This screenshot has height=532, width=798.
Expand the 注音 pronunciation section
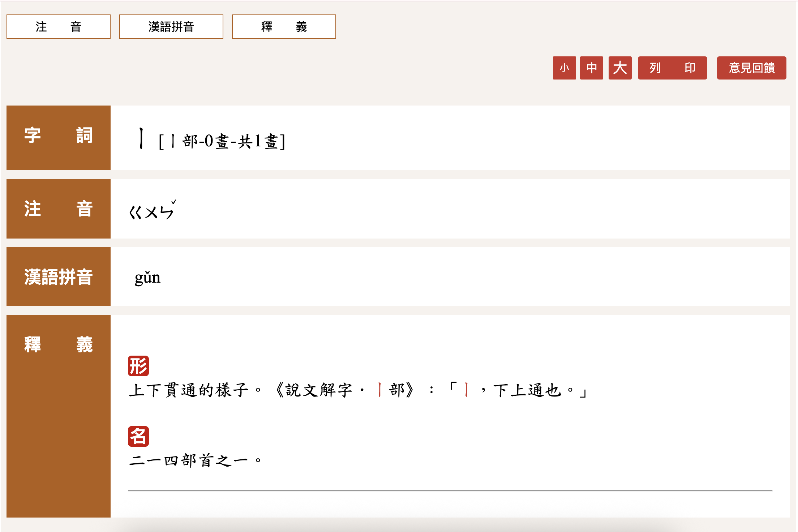[59, 208]
